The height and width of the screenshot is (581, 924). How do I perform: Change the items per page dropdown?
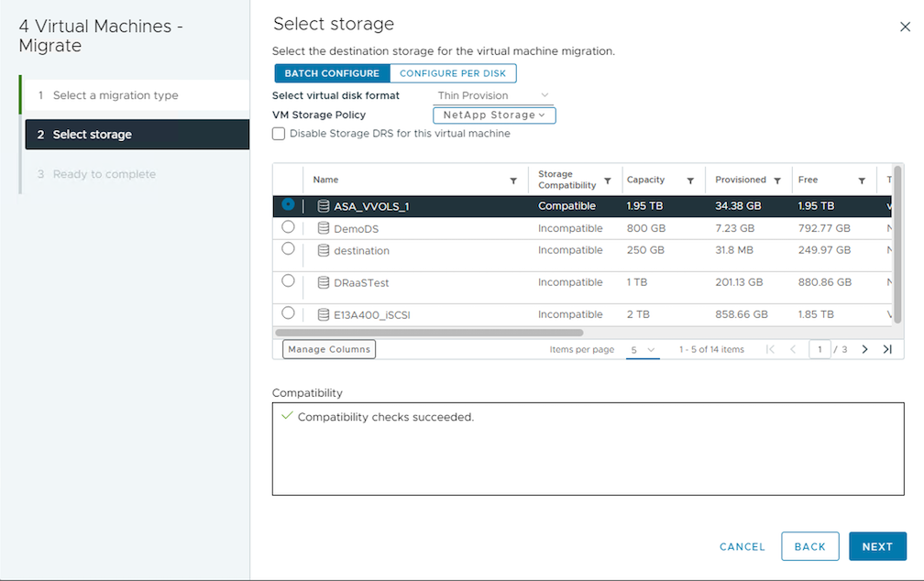(x=643, y=350)
